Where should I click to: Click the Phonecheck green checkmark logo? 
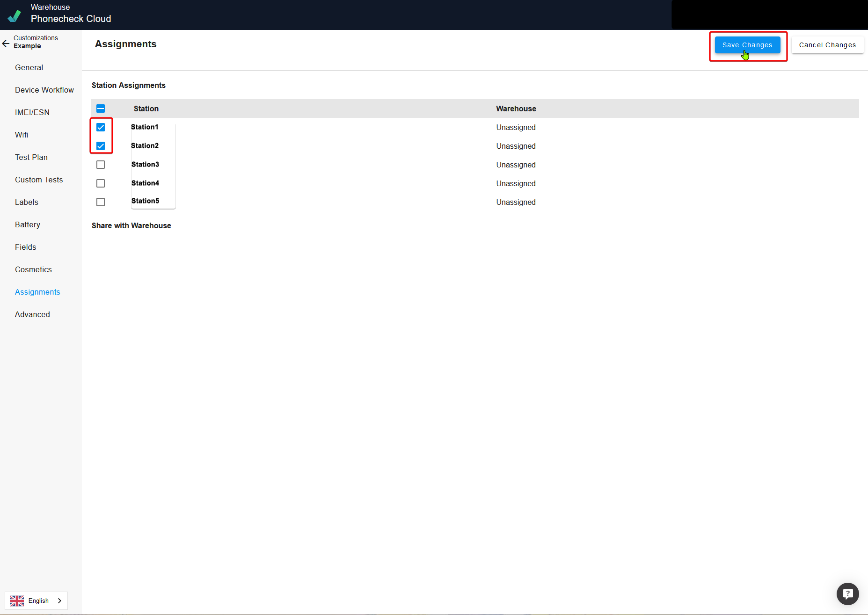14,15
